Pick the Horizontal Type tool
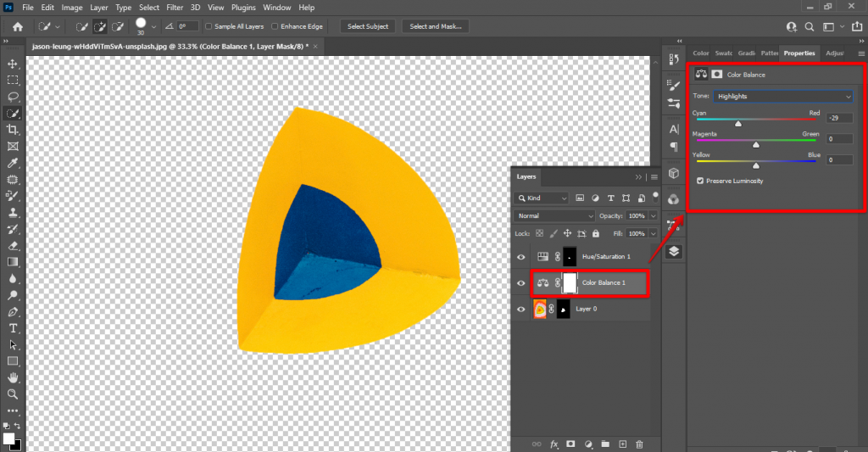 13,328
